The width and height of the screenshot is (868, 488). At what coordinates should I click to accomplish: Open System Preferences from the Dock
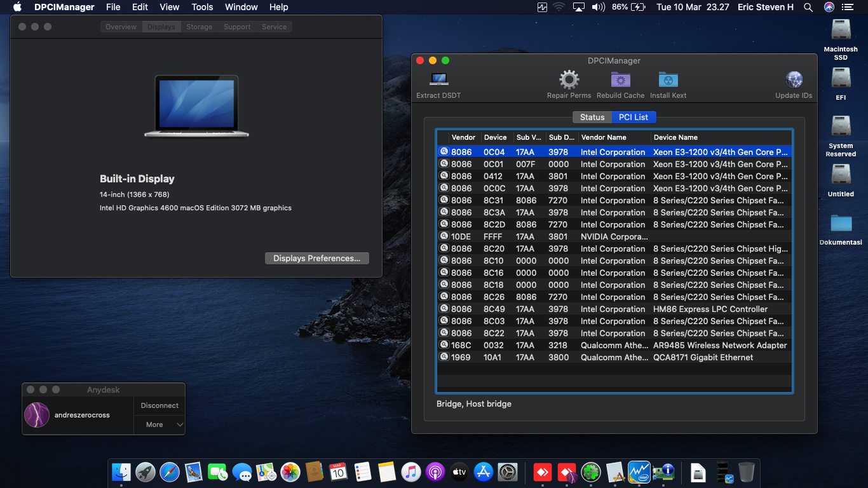508,472
